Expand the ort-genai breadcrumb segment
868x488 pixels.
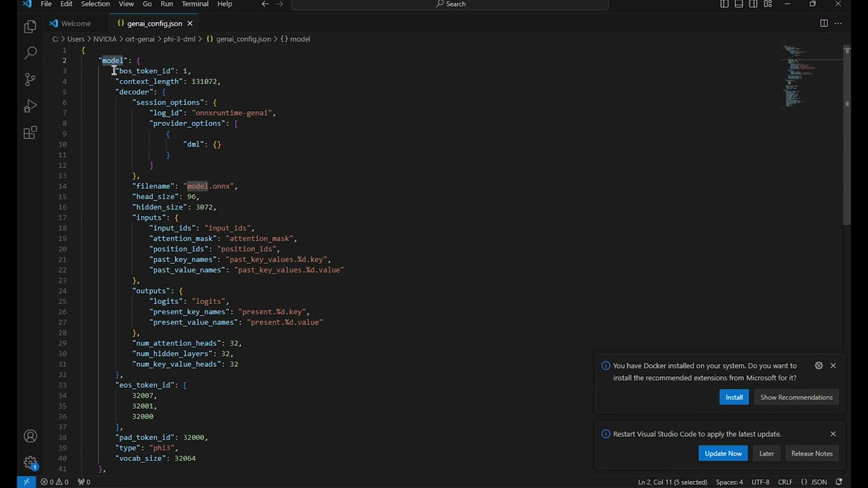(140, 39)
